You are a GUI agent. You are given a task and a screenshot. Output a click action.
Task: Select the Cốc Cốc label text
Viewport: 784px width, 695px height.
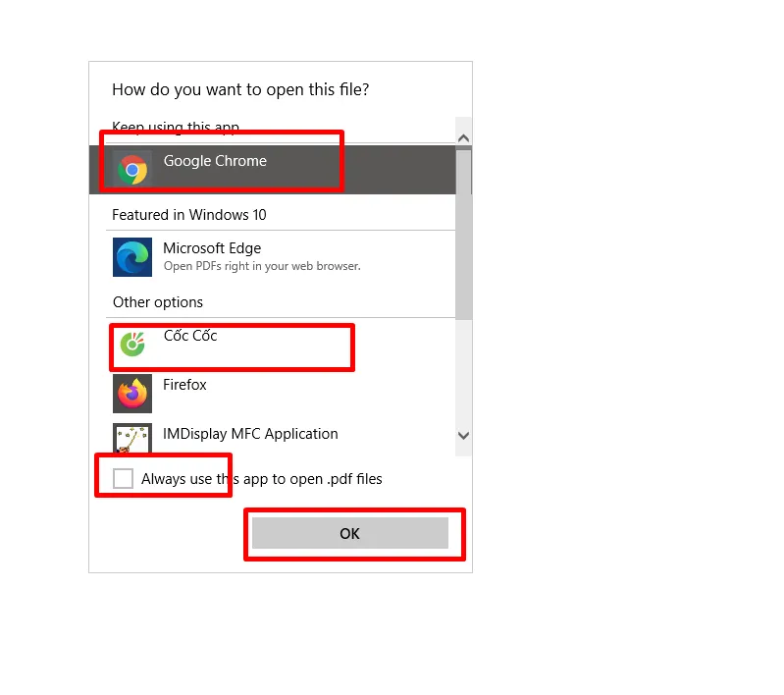coord(190,336)
